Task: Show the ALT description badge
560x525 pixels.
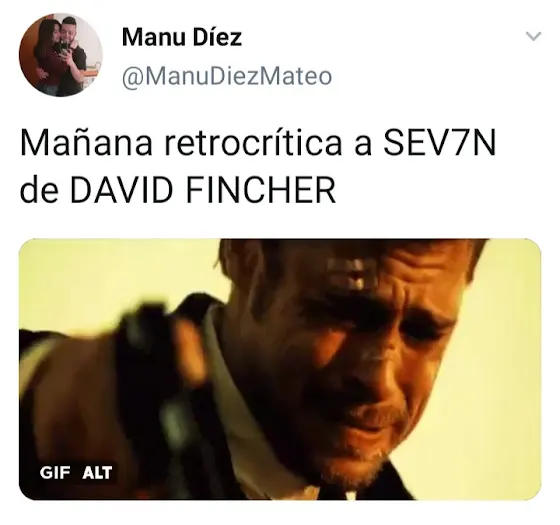Action: (97, 473)
